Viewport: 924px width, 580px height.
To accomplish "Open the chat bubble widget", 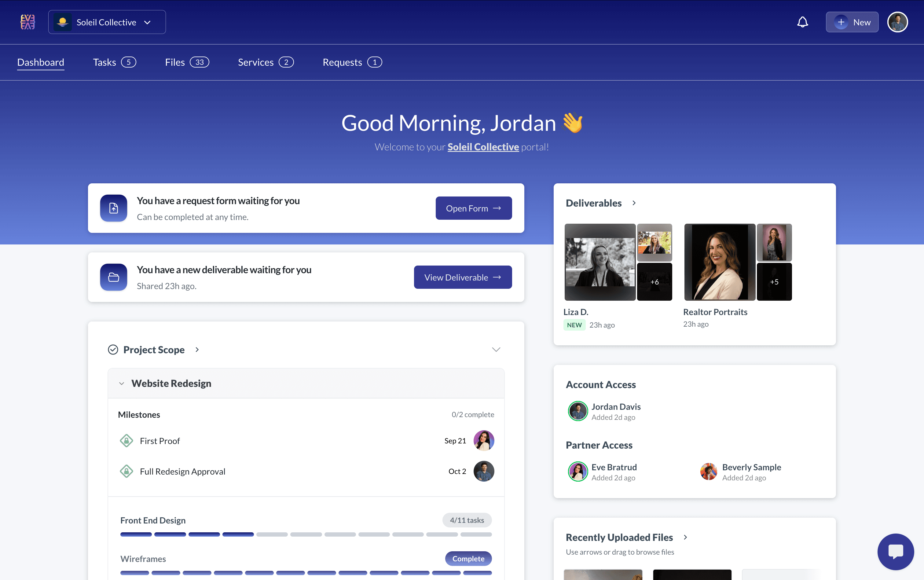I will 895,552.
